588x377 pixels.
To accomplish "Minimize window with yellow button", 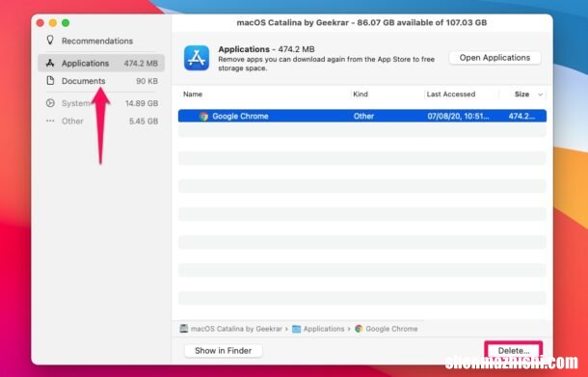I will [53, 23].
